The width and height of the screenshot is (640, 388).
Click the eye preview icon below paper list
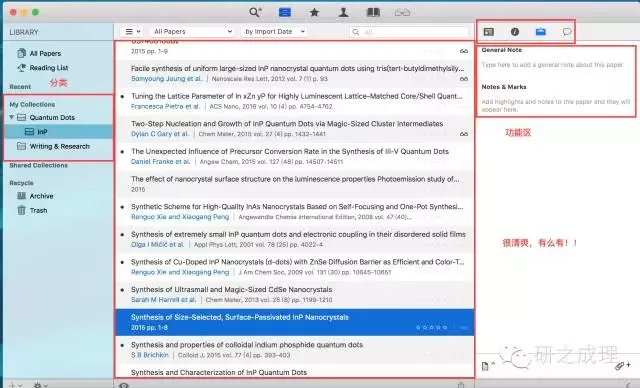click(x=124, y=385)
